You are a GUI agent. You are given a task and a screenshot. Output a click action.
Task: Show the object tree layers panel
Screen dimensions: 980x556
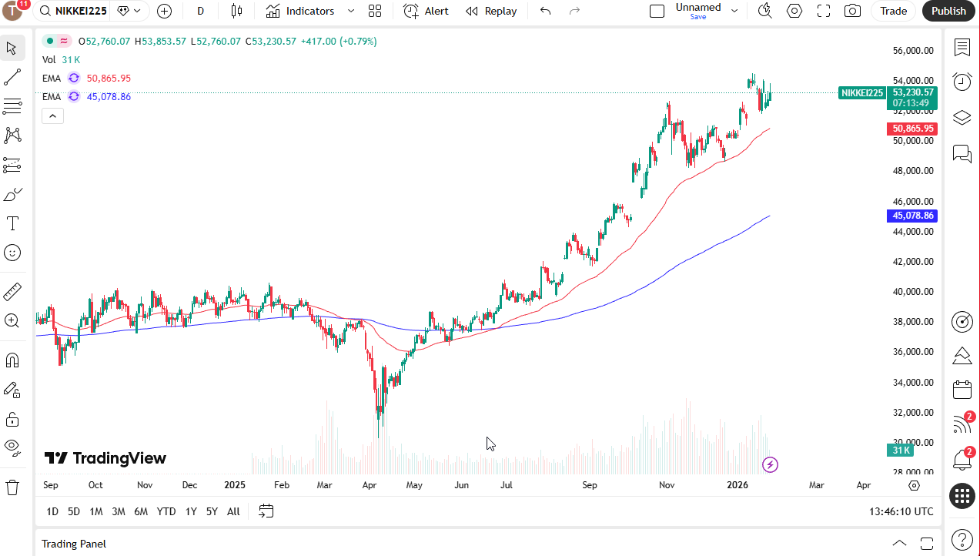point(962,118)
